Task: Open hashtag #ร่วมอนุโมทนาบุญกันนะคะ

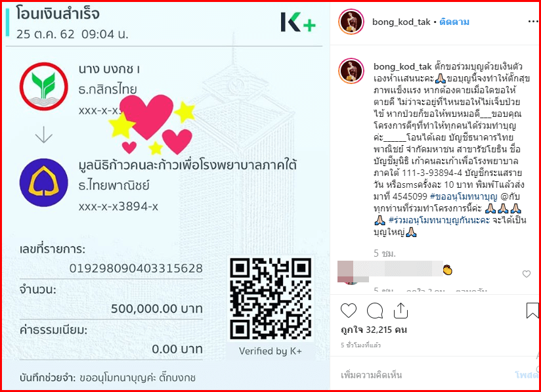Action: (439, 220)
